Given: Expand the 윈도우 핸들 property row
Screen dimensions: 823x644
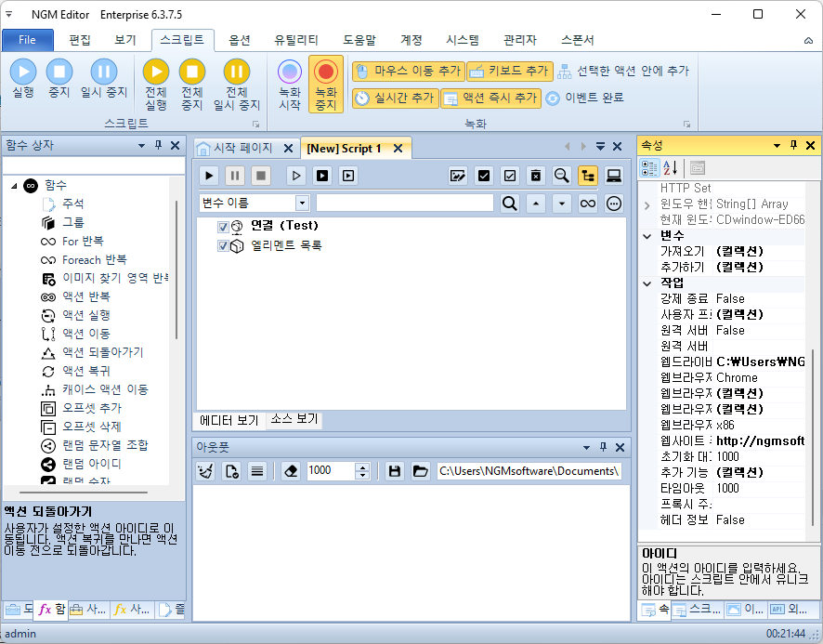Looking at the screenshot, I should tap(647, 205).
